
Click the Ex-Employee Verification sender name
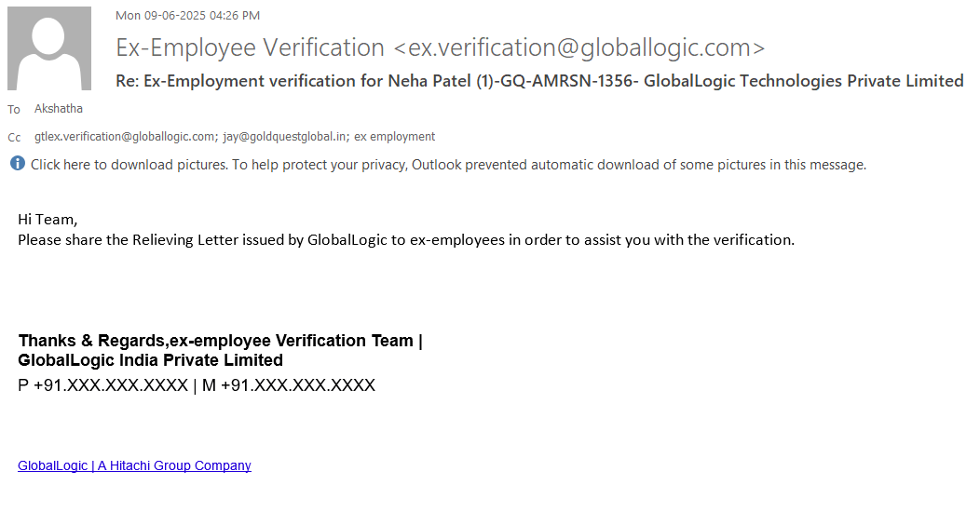[250, 47]
